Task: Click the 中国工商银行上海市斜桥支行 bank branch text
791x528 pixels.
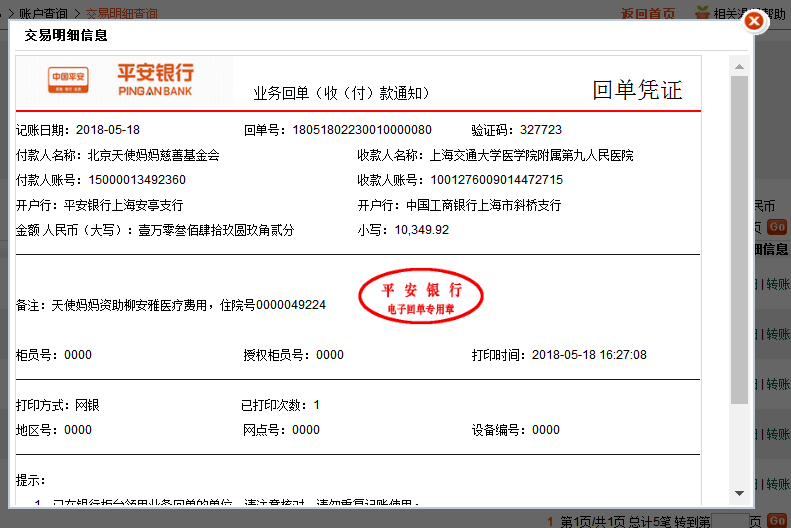Action: pos(483,205)
